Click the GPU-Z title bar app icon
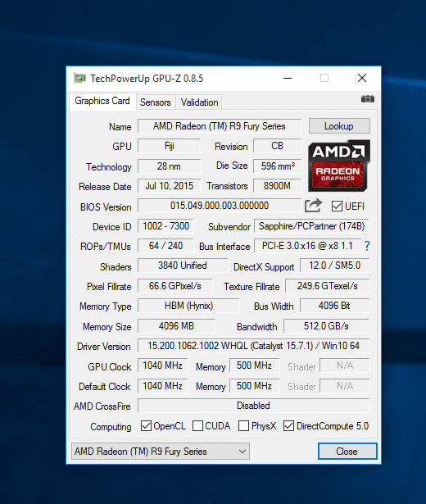426x504 pixels. [79, 78]
